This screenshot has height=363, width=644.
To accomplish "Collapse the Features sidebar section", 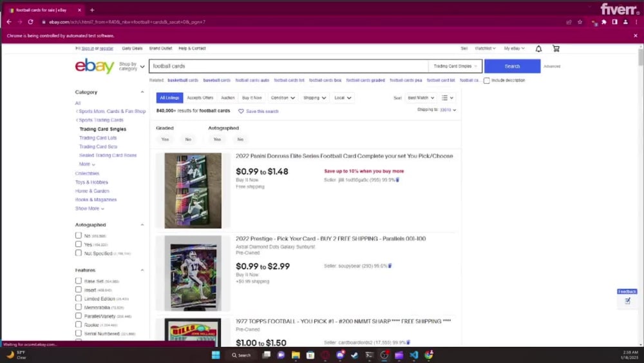I will pyautogui.click(x=142, y=270).
